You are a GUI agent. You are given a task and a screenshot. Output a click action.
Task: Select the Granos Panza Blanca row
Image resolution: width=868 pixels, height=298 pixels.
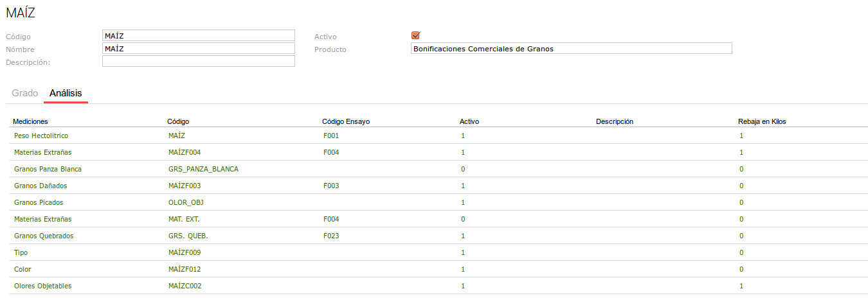tap(48, 170)
